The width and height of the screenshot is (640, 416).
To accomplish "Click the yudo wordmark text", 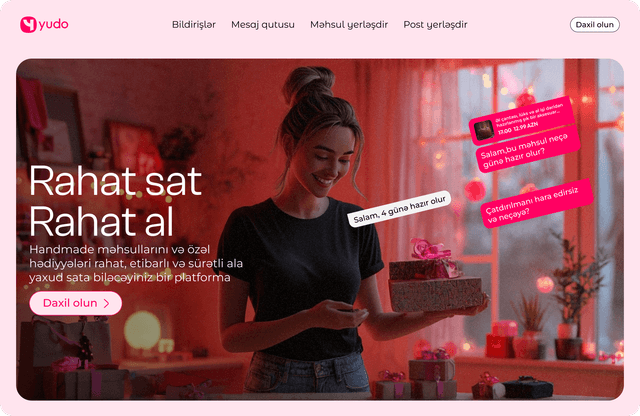I will click(53, 24).
